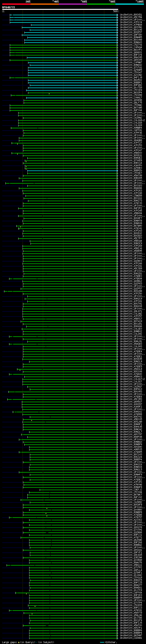Click the purple ~60% identity legend segment
This screenshot has width=146, height=644.
pos(73,4)
